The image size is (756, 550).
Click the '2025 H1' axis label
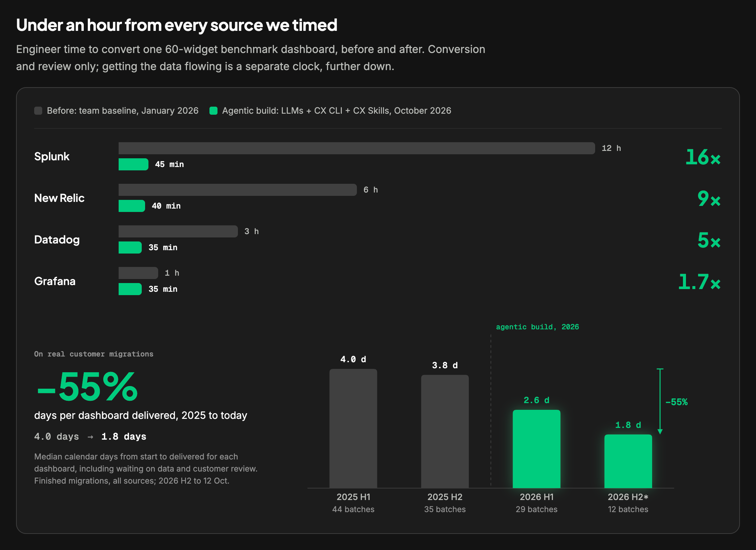point(353,497)
